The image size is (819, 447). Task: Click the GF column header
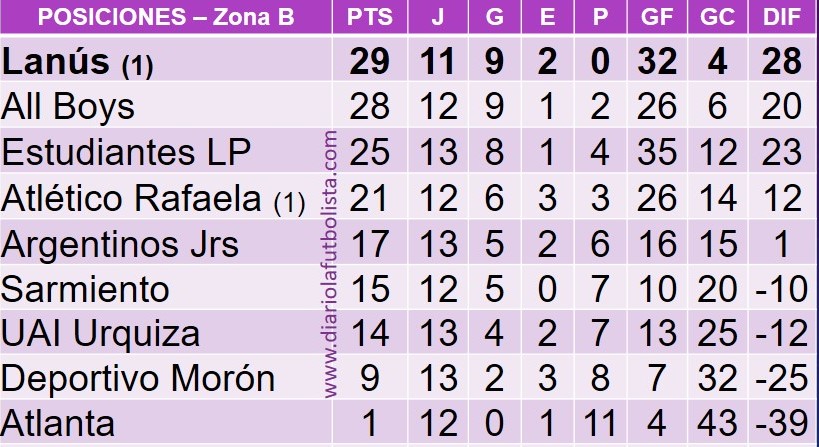(657, 17)
